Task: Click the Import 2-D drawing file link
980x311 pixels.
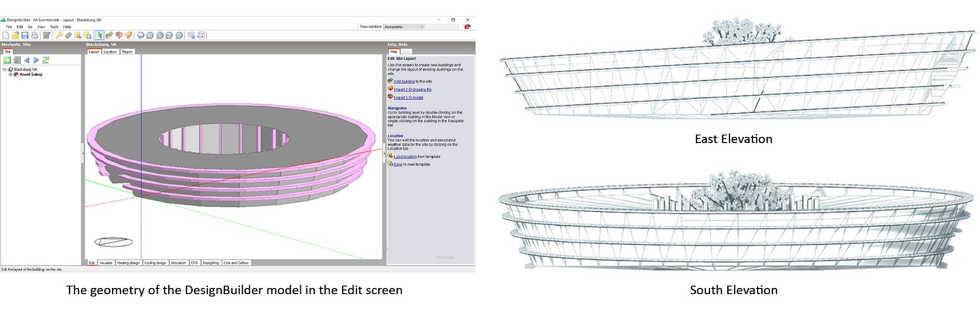Action: click(412, 89)
